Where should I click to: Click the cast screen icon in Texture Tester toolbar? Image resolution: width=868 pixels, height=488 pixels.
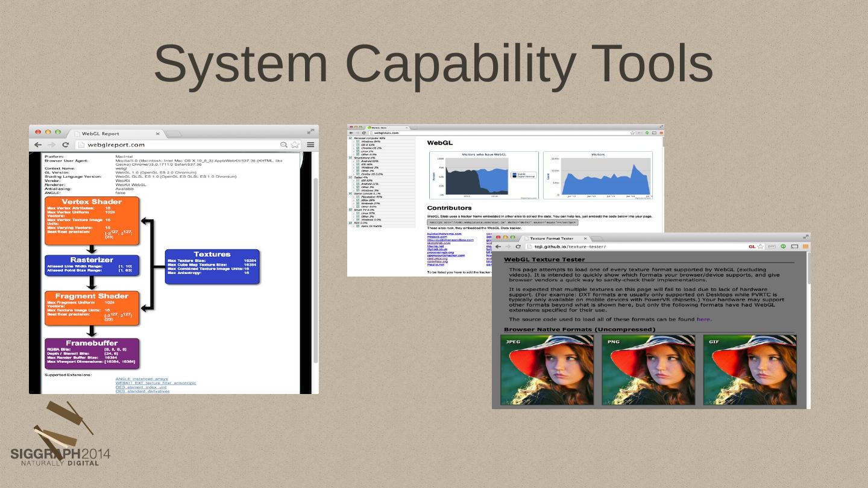(x=794, y=247)
